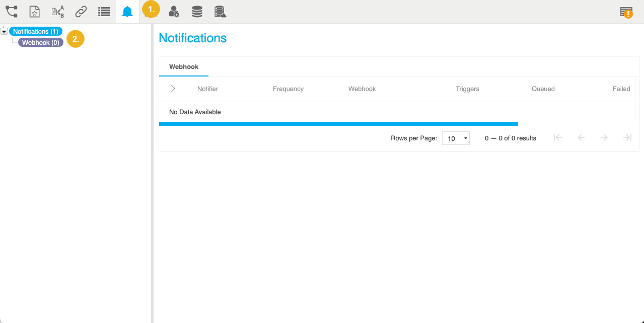
Task: Open the server database icon
Action: (220, 12)
